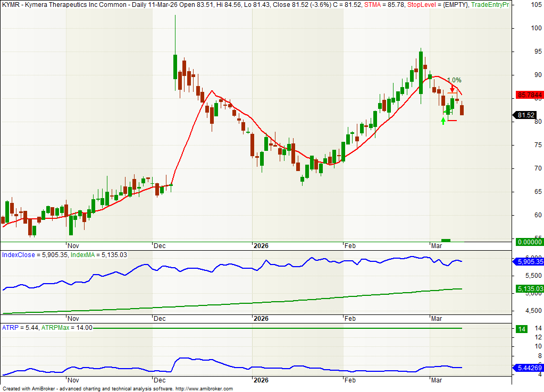Click the IndexClose label in middle pane
This screenshot has width=544, height=392.
18,255
